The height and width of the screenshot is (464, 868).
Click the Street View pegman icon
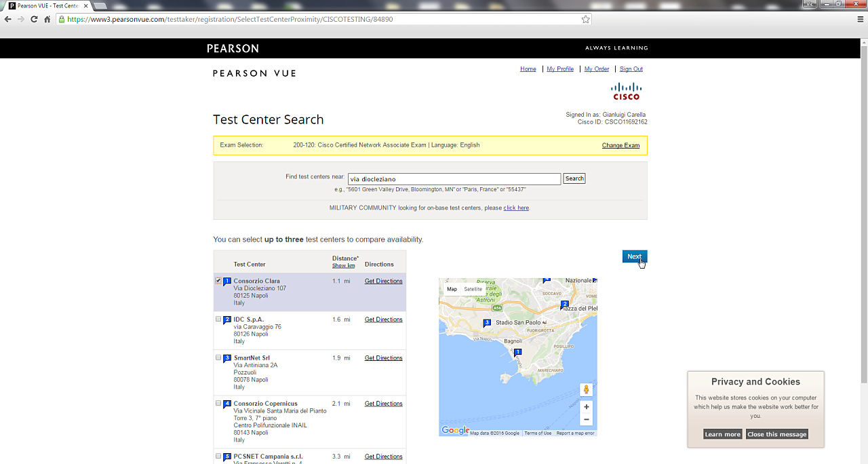(x=587, y=389)
